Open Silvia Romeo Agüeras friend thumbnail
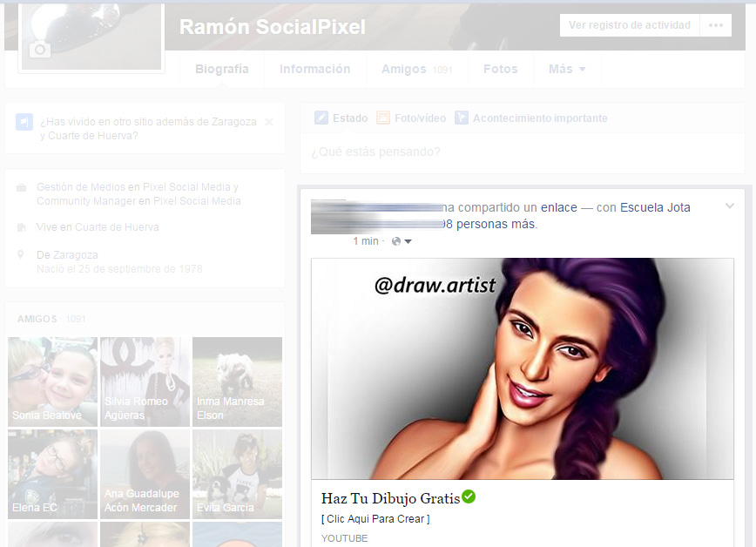 point(145,382)
